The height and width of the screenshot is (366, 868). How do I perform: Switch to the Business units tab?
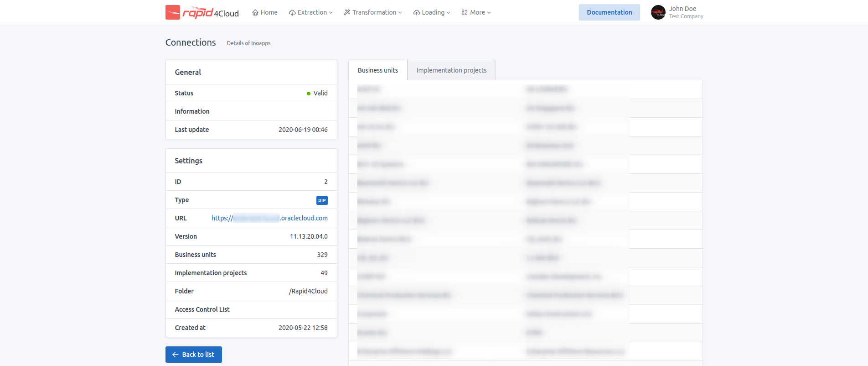(378, 70)
